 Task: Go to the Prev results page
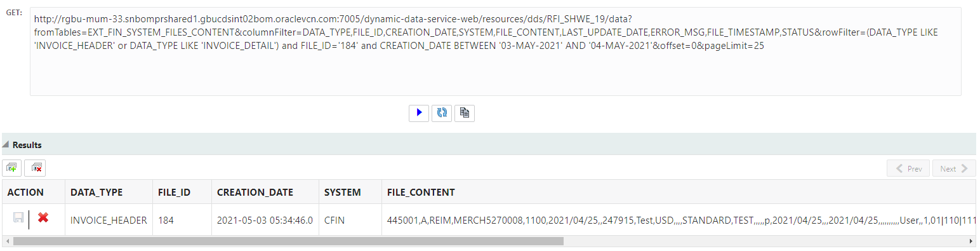coord(908,168)
